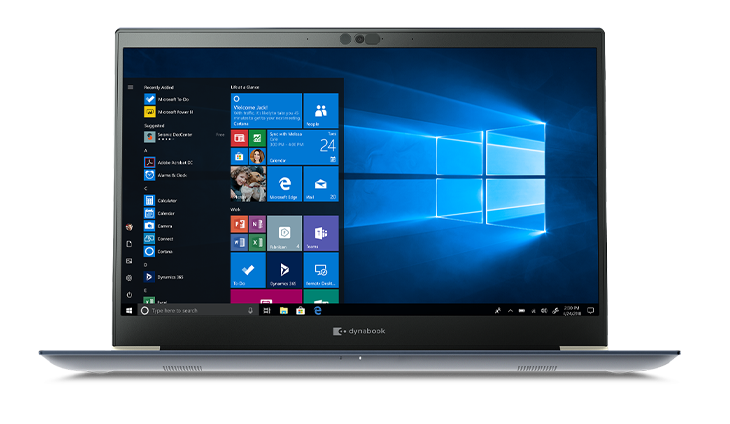Open the dark blue Dynamics 365 tile
The height and width of the screenshot is (424, 730).
click(x=284, y=270)
